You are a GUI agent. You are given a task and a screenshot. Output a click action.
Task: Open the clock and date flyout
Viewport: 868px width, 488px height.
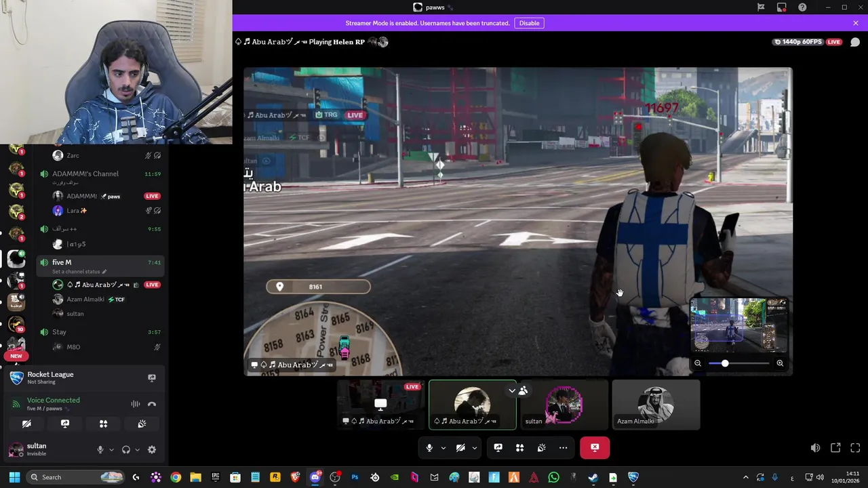847,477
